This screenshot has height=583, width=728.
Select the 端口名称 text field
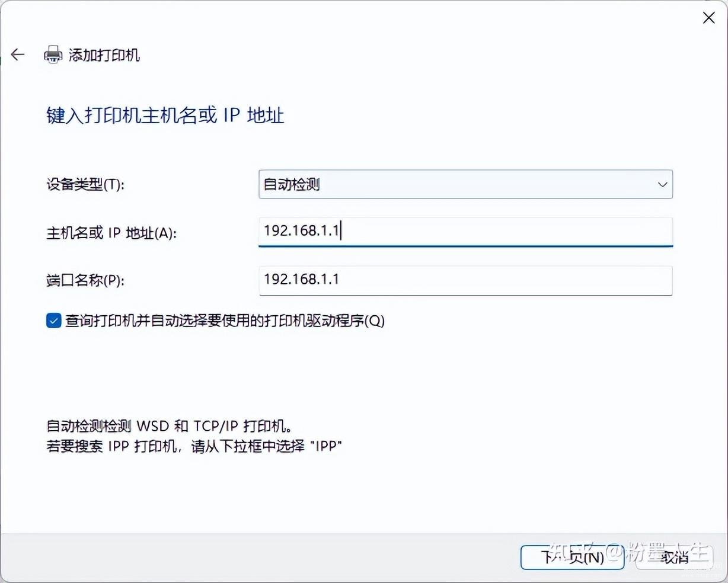tap(465, 280)
